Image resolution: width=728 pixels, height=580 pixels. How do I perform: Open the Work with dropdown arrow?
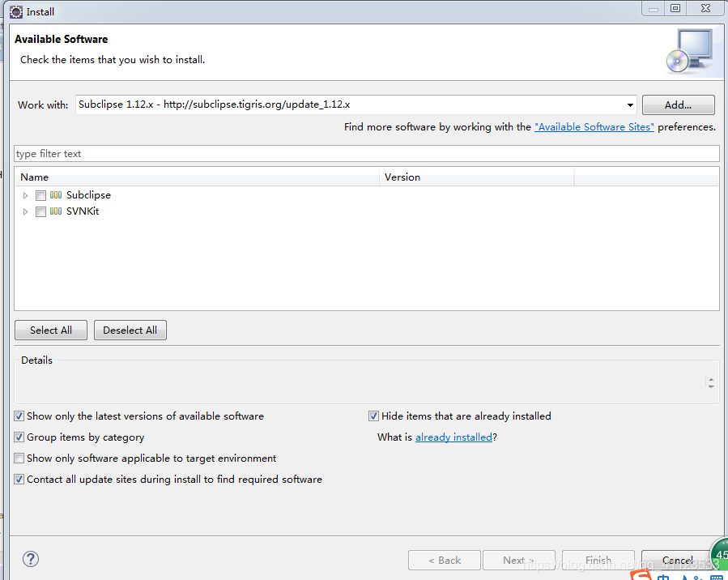click(x=630, y=105)
